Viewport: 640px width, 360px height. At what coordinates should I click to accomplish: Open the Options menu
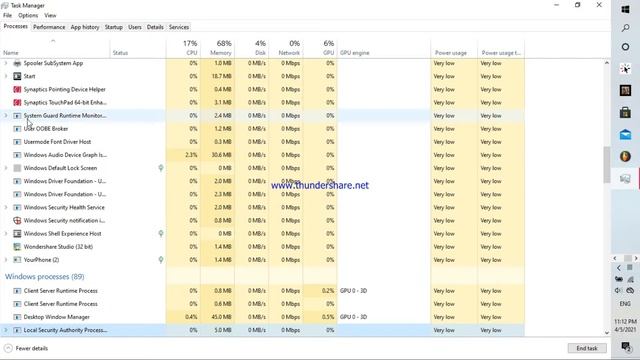tap(28, 16)
